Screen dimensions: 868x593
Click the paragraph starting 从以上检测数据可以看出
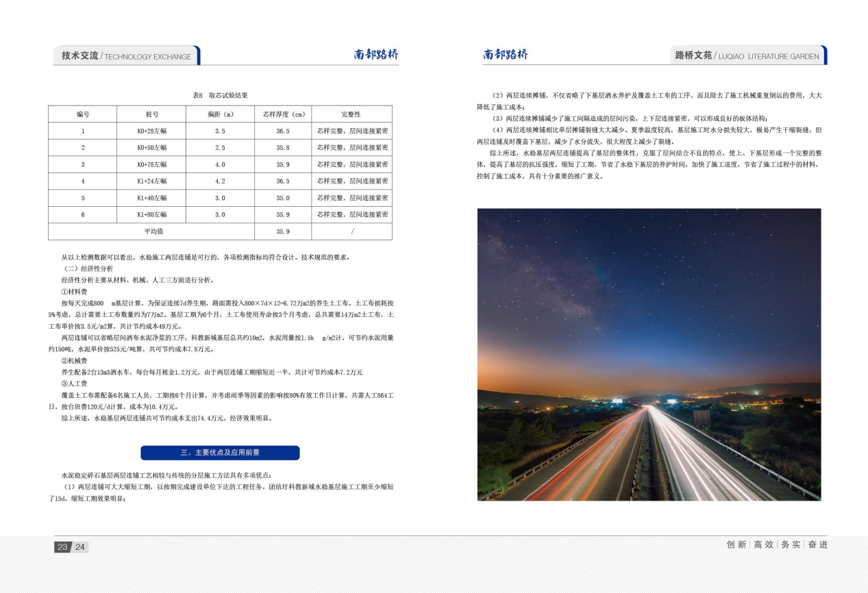207,257
